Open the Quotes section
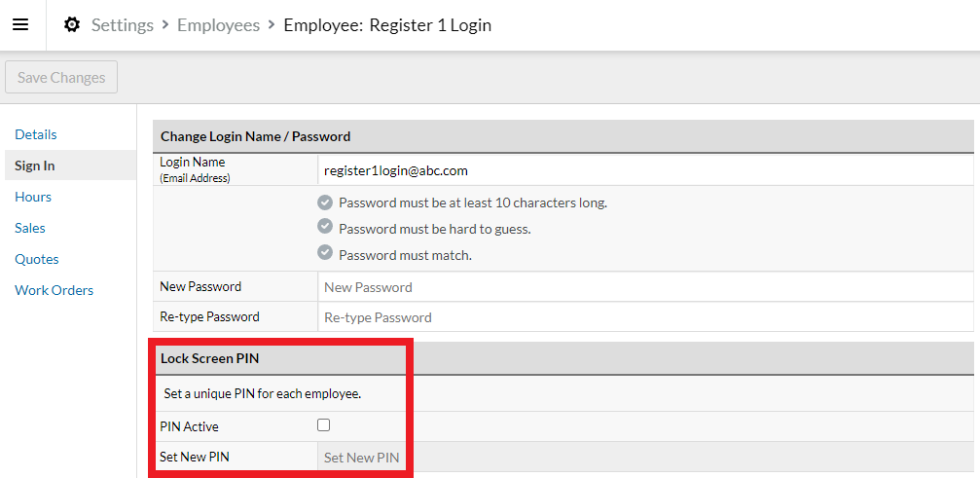 click(37, 259)
